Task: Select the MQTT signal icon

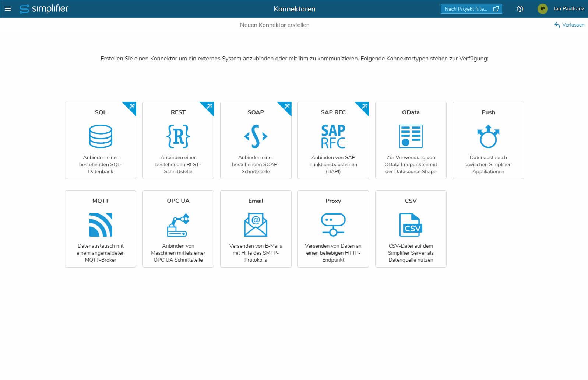Action: tap(101, 224)
